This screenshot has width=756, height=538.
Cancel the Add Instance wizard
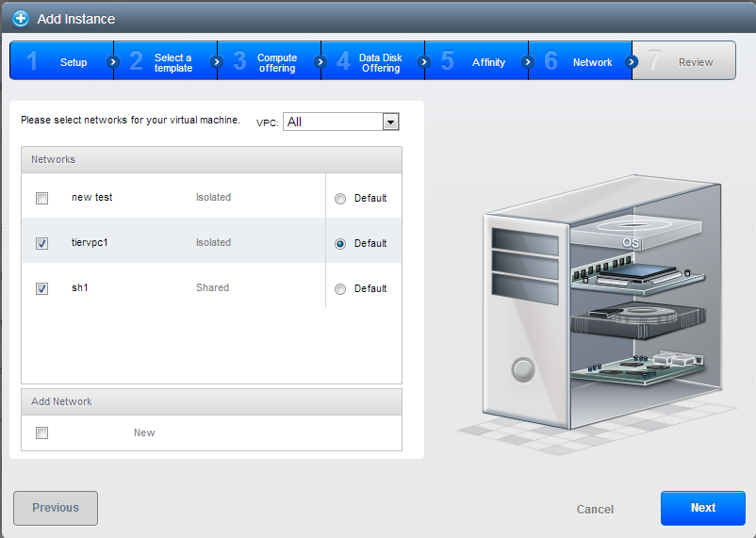point(595,509)
